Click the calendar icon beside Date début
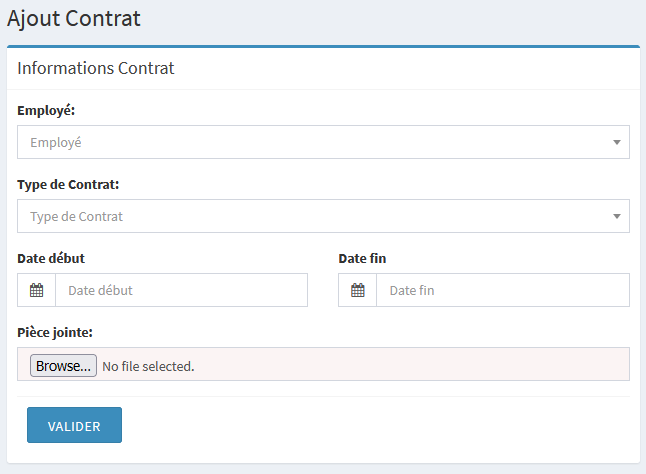Viewport: 646px width, 474px height. (37, 291)
